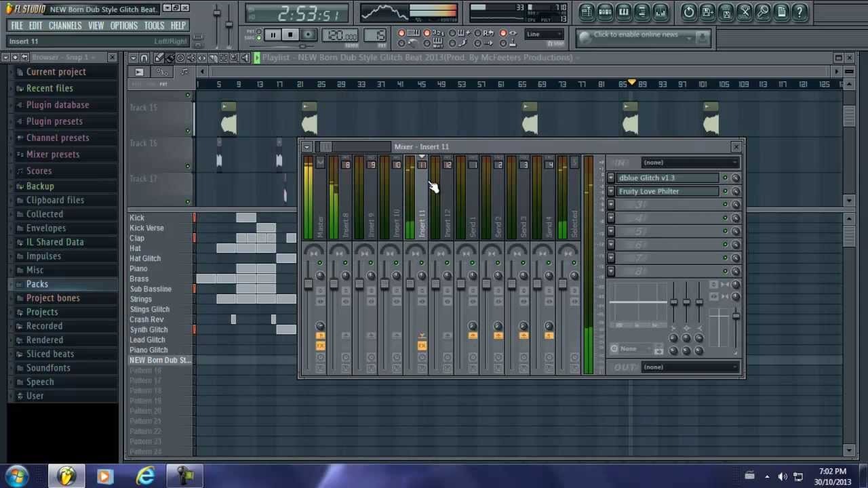Click the undo history toolbar icon
868x488 pixels.
[x=689, y=12]
